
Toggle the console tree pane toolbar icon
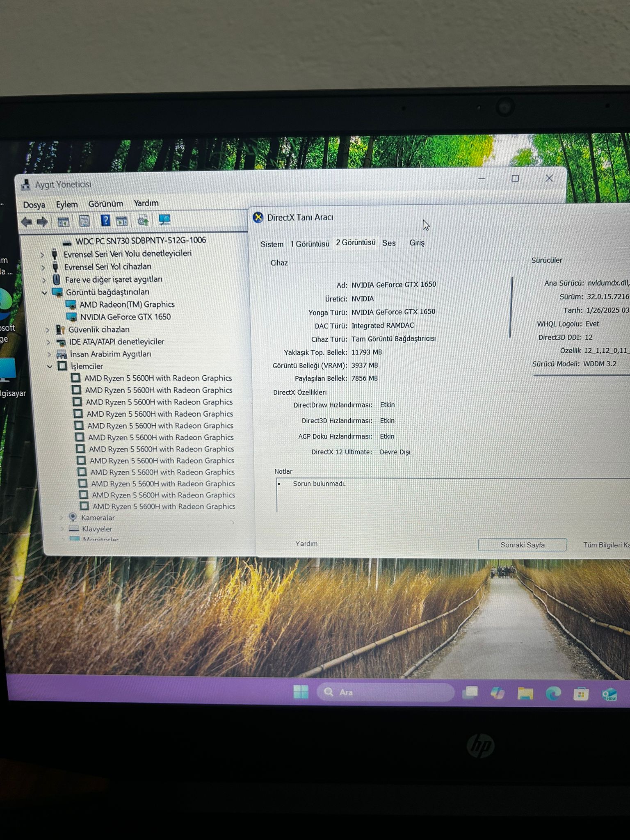[63, 222]
